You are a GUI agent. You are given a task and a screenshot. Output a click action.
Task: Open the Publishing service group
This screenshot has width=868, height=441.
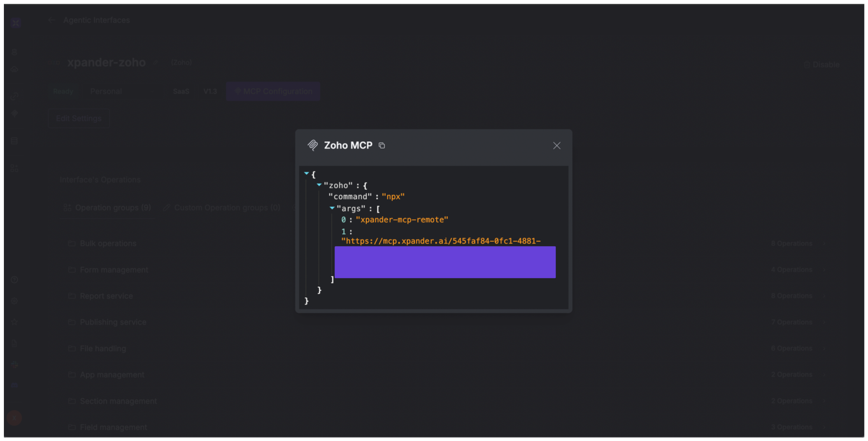pyautogui.click(x=447, y=322)
